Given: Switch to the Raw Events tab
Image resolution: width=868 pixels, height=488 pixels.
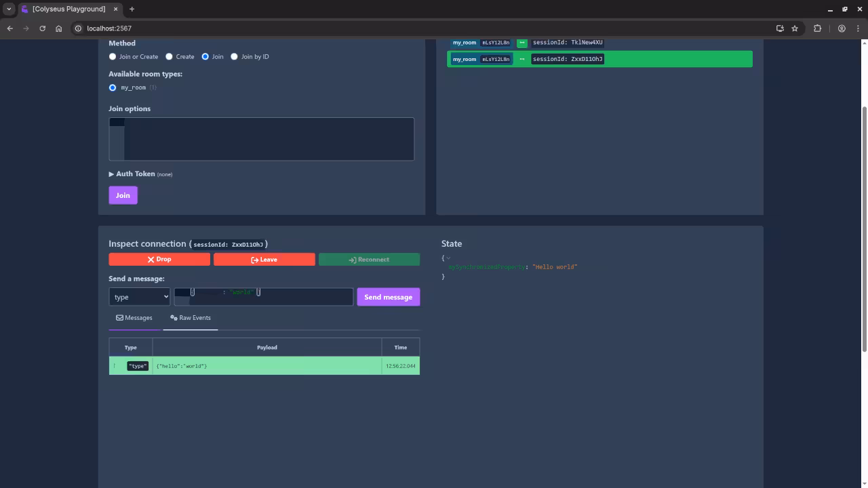Looking at the screenshot, I should coord(191,318).
